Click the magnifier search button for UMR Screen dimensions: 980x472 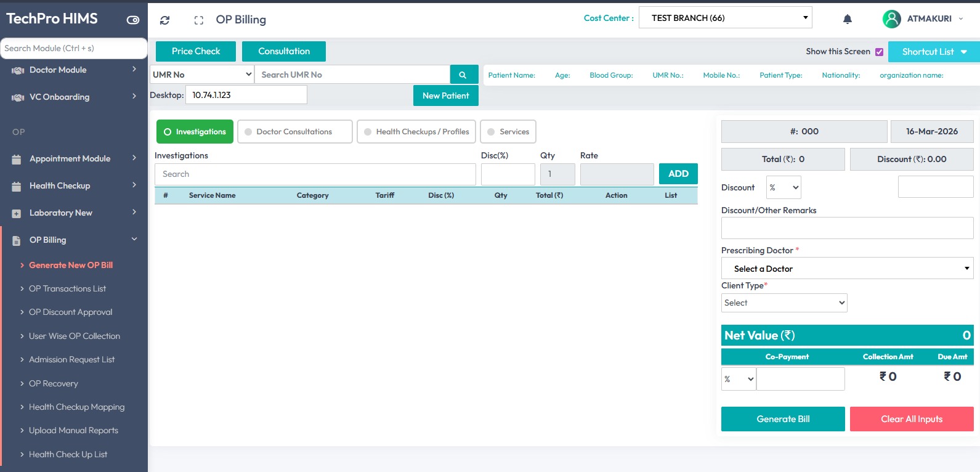(x=463, y=75)
